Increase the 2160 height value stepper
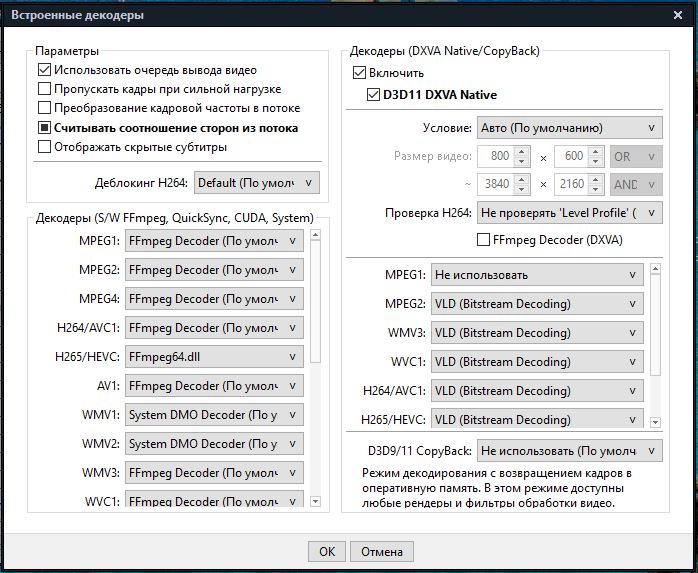Screen dimensions: 698x573 click(x=596, y=179)
